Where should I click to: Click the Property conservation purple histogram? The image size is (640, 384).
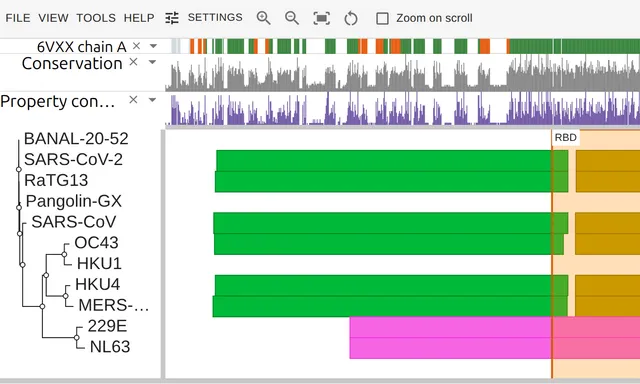click(402, 109)
